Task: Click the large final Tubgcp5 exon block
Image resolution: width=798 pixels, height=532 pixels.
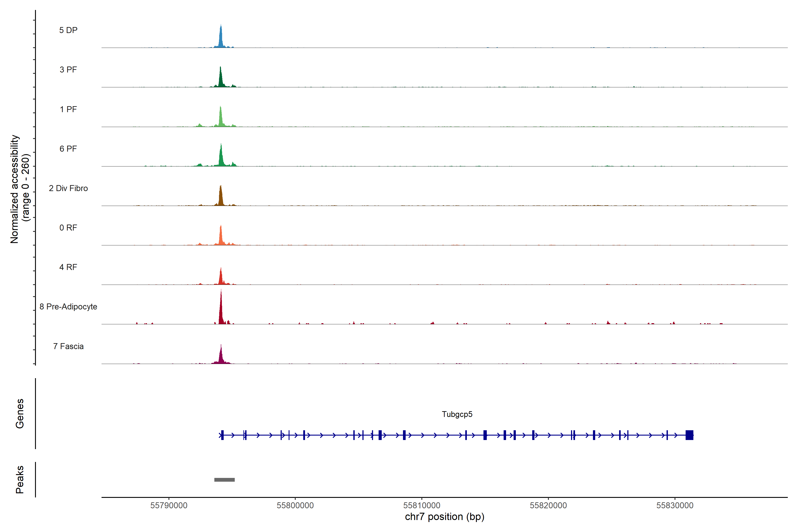Action: click(689, 435)
